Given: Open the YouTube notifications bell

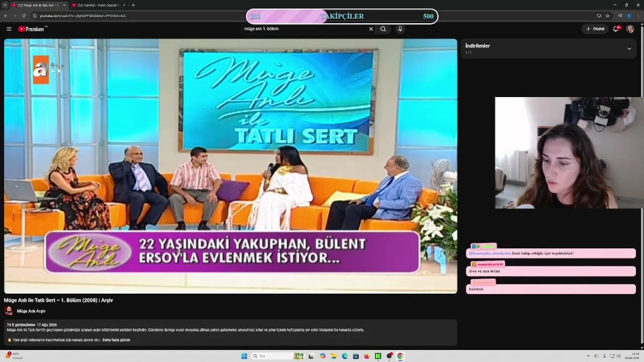Looking at the screenshot, I should point(616,29).
